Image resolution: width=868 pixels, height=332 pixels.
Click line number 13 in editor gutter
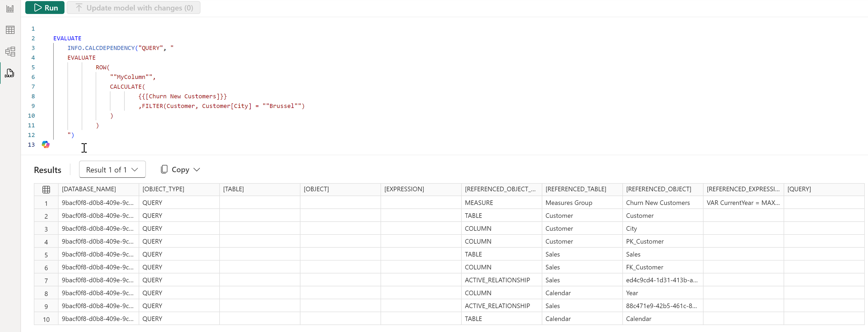click(x=31, y=145)
